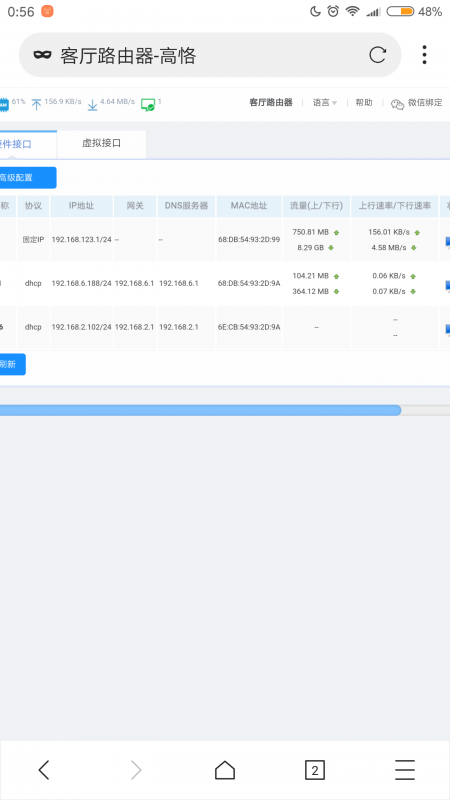Open the browser three-dot overflow menu
This screenshot has height=800, width=450.
[424, 55]
